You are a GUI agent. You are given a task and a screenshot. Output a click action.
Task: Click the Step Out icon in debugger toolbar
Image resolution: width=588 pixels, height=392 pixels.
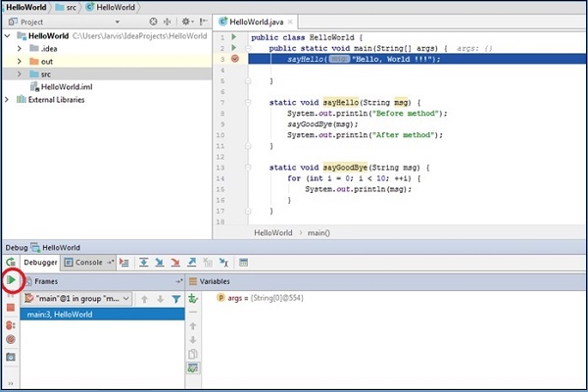pos(191,263)
